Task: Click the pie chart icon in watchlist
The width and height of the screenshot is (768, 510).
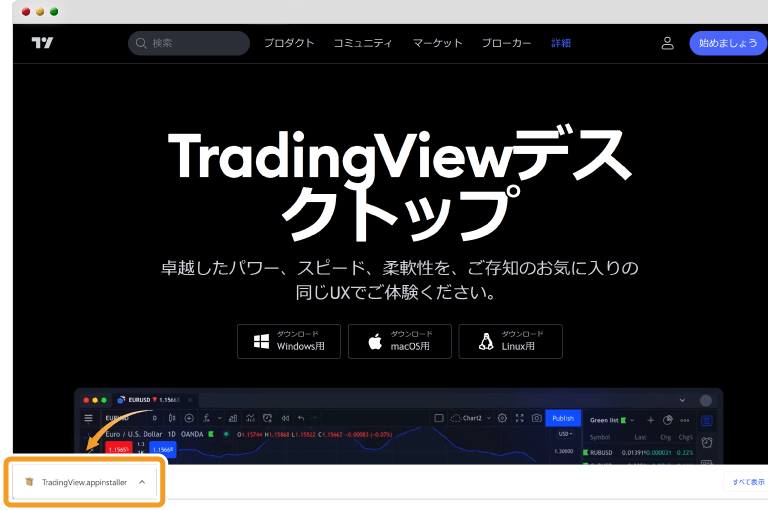Action: (668, 420)
